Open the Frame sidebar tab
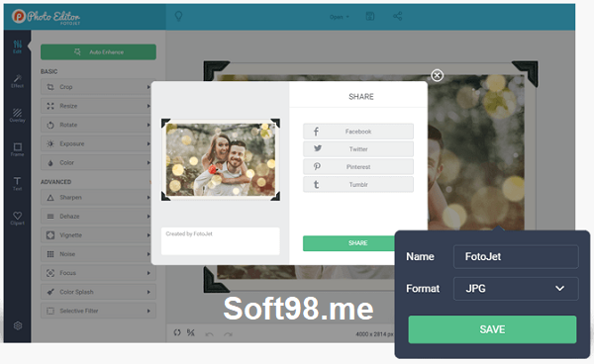This screenshot has width=594, height=364. tap(17, 149)
